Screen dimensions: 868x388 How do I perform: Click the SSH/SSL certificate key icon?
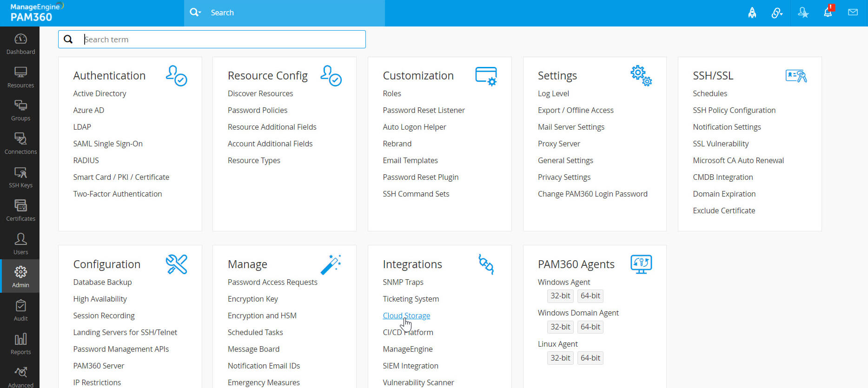click(796, 76)
